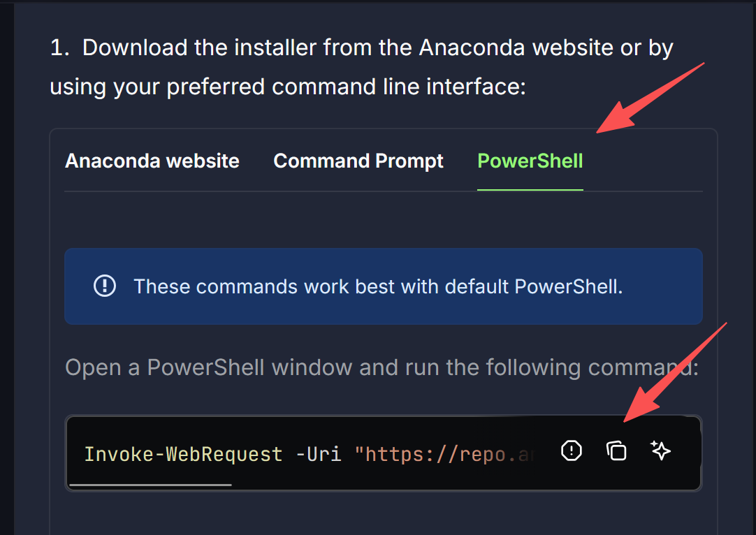Click the "These commands work best" note text
This screenshot has width=756, height=535.
tap(377, 286)
